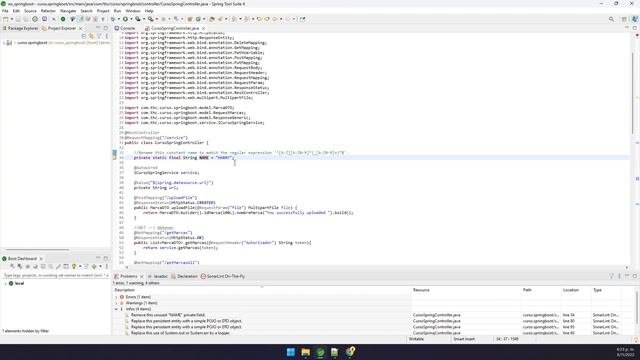Click the New wizard toolbar icon
640x360 pixels.
5,19
